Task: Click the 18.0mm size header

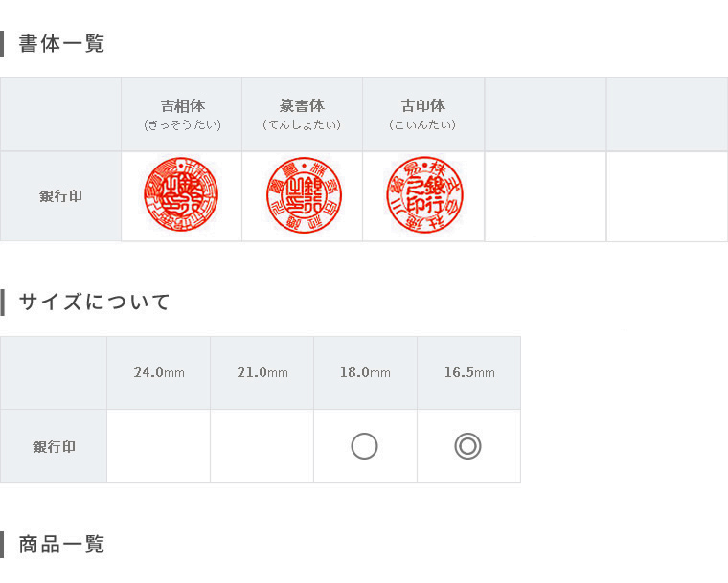Action: [x=365, y=372]
